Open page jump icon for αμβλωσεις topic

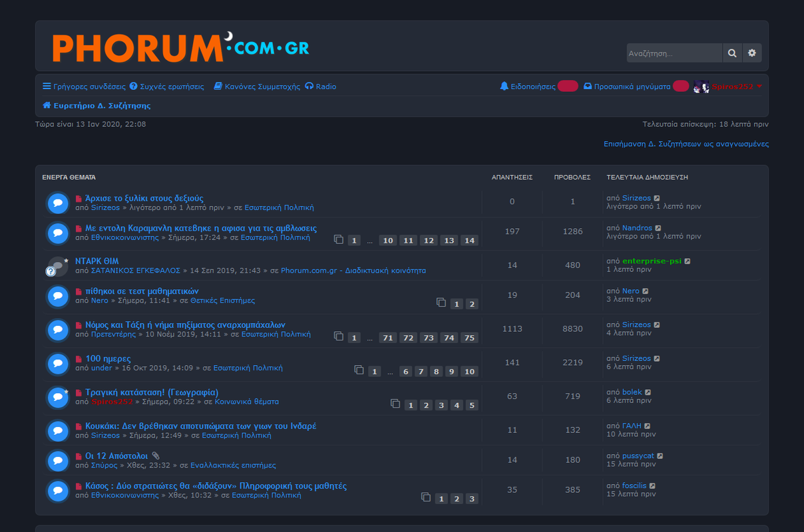[x=339, y=239]
